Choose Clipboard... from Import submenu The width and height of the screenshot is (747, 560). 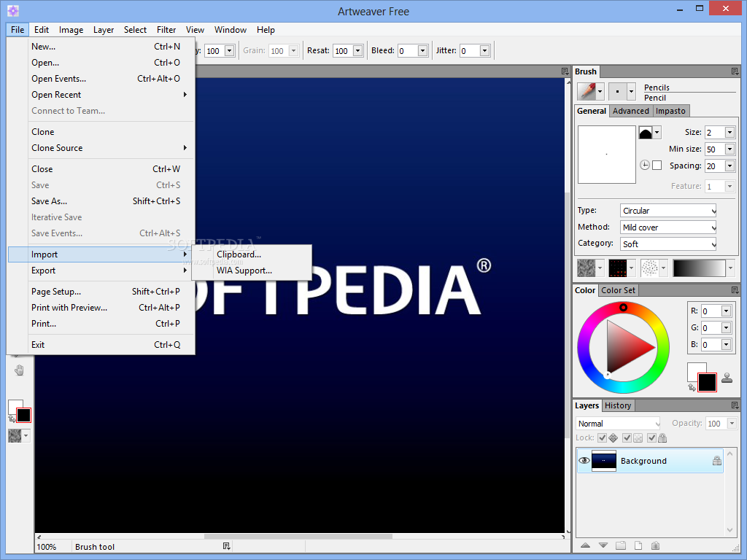(252, 254)
